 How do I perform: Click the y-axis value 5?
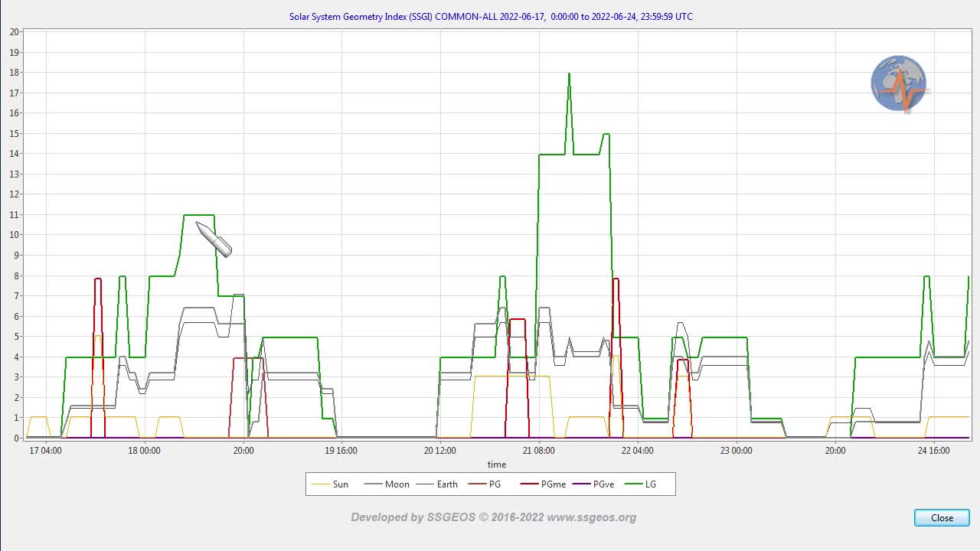click(17, 337)
